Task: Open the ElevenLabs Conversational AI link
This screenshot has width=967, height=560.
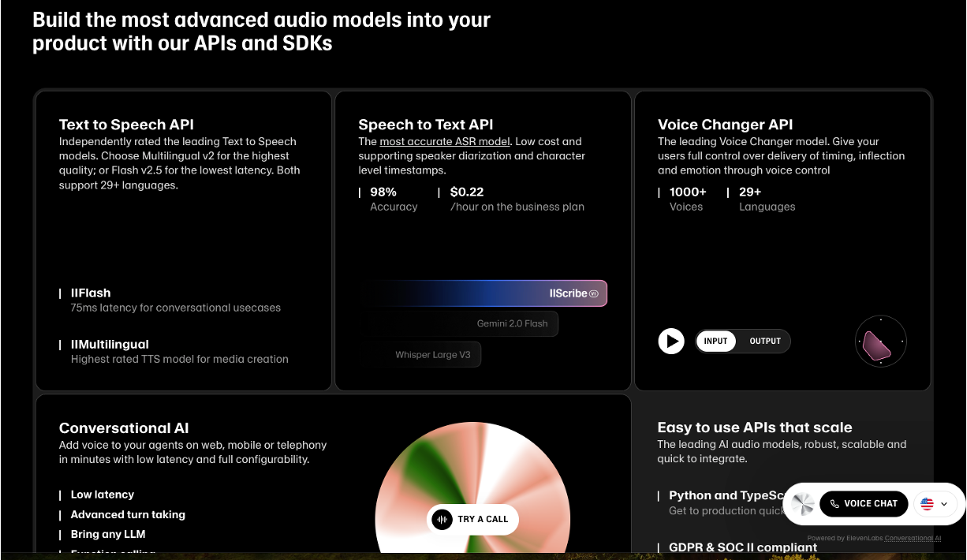Action: [913, 538]
